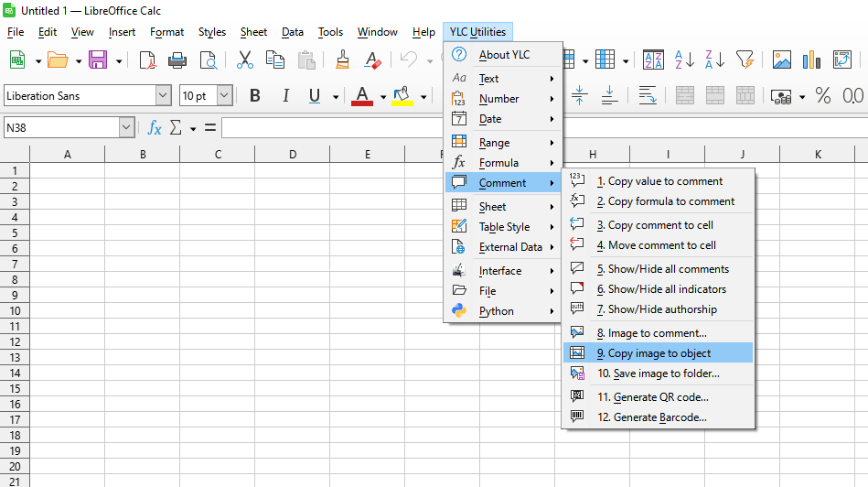Apply the red font color swatch

point(362,96)
